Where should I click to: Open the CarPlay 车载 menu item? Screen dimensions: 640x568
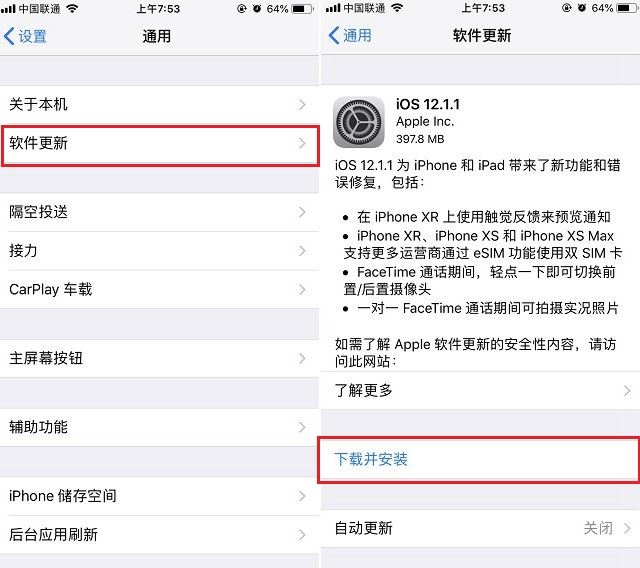click(x=159, y=290)
